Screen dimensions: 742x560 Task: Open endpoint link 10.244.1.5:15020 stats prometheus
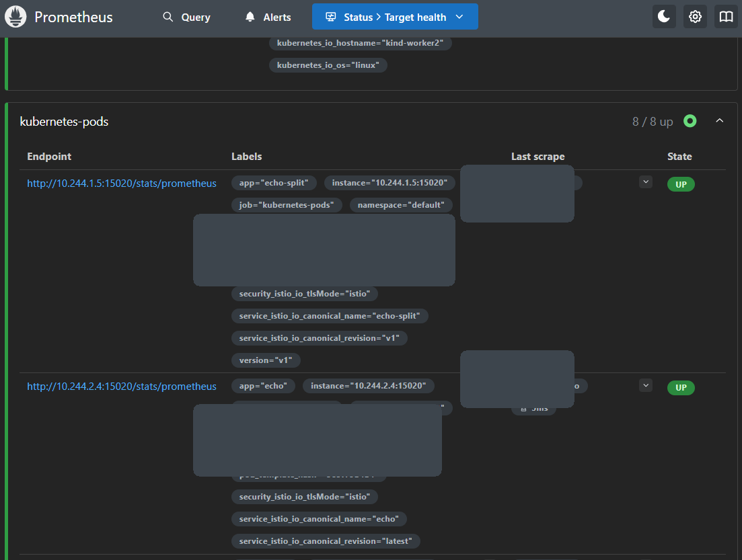coord(122,184)
